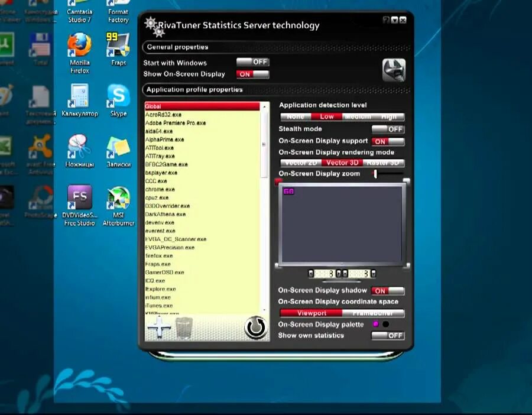Click bottom-right corner anchor of OSD preview

click(407, 266)
